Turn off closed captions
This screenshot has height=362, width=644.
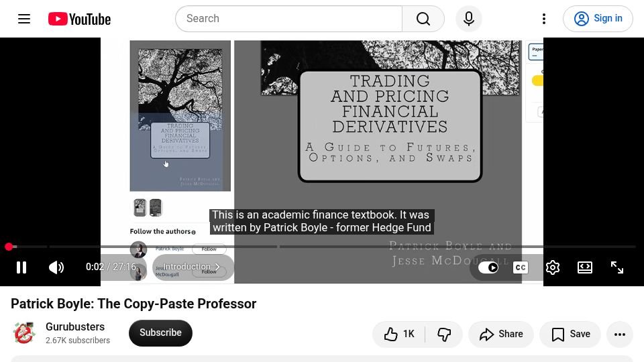pos(521,267)
